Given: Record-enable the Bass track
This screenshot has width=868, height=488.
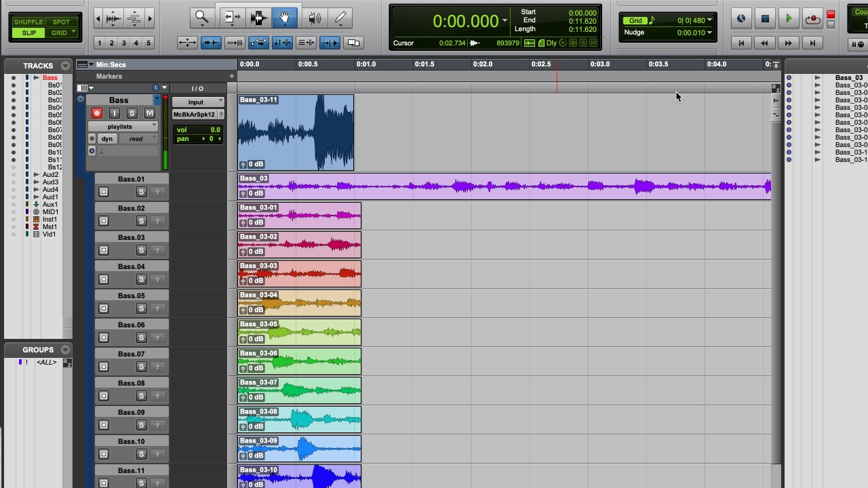Looking at the screenshot, I should point(97,113).
